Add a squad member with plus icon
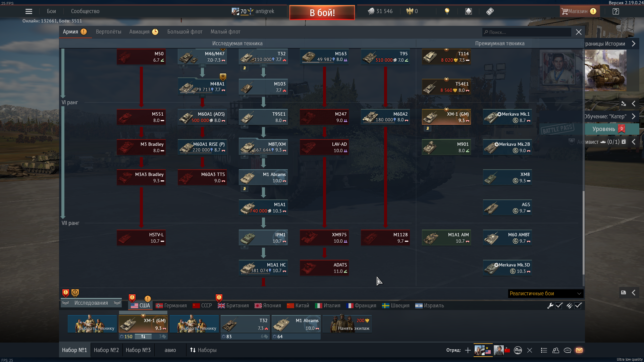 (468, 350)
